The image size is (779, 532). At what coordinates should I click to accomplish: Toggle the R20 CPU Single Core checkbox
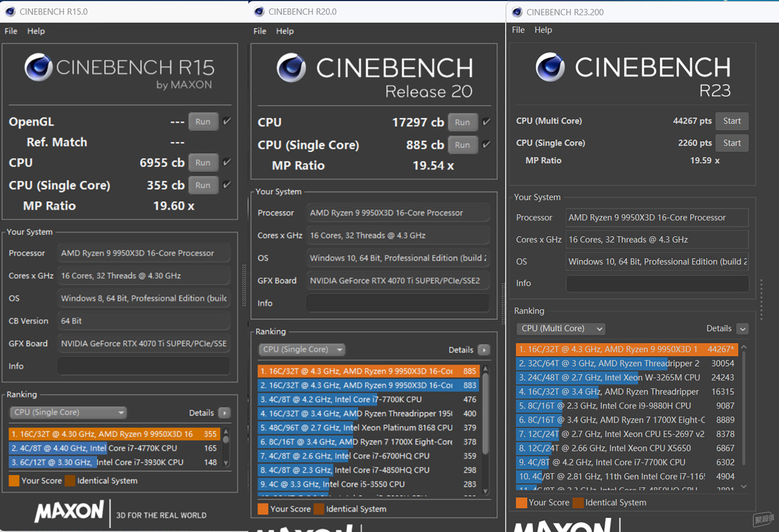click(x=486, y=145)
